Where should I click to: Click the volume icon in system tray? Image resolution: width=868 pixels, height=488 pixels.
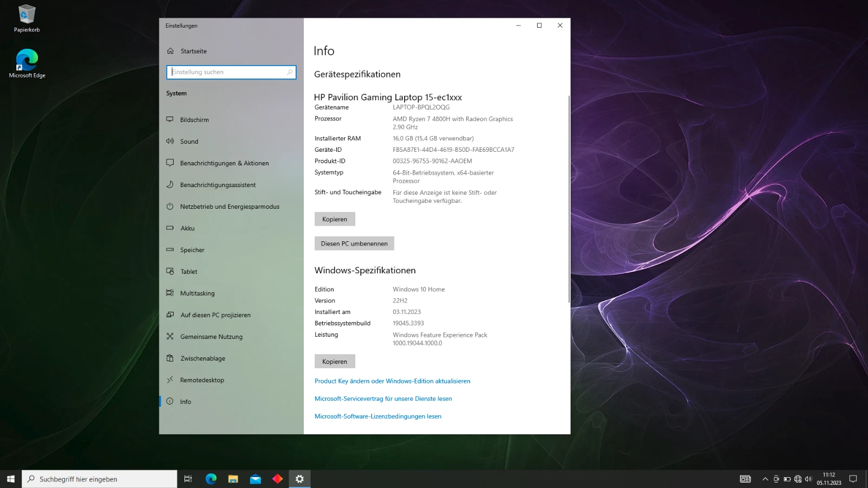(808, 479)
